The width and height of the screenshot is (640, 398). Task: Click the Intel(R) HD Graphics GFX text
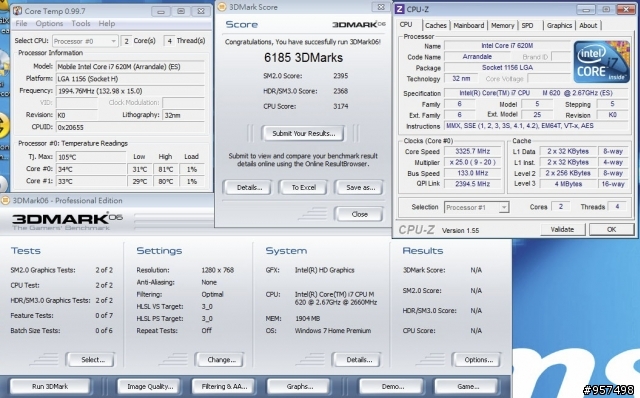point(324,270)
